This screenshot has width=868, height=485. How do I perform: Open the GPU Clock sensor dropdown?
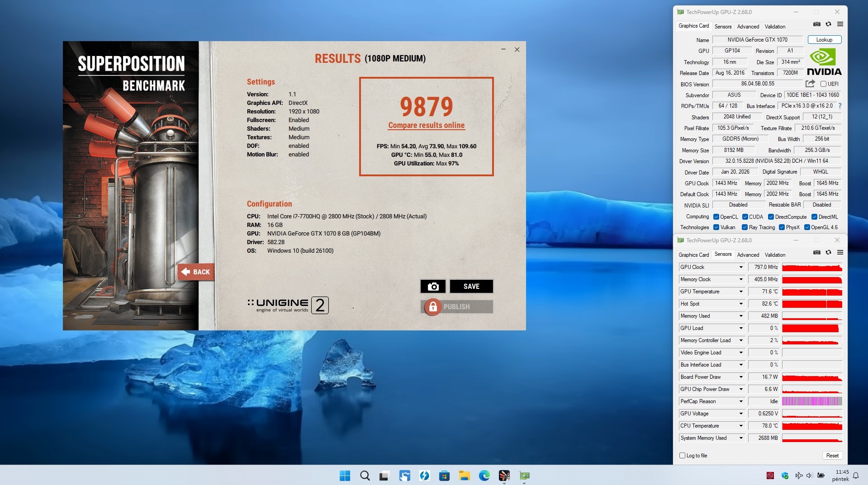click(741, 267)
